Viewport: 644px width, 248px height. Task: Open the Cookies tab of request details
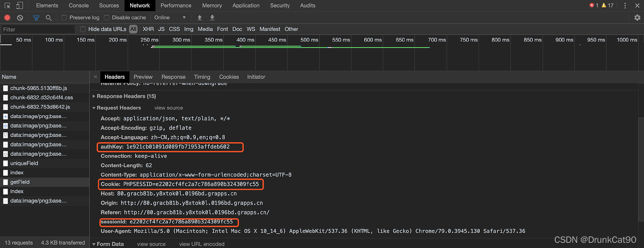point(229,77)
